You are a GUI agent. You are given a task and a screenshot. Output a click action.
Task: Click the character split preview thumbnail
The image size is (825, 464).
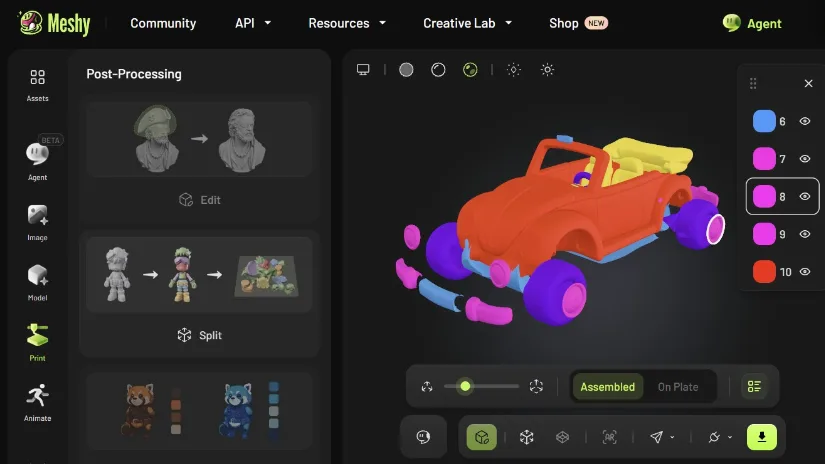199,275
